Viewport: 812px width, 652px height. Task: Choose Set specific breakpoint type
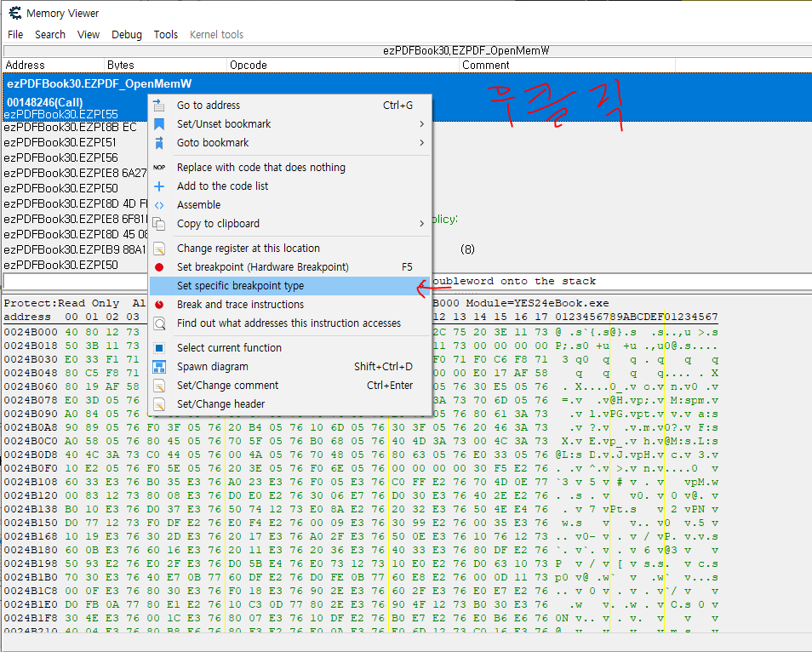(290, 285)
